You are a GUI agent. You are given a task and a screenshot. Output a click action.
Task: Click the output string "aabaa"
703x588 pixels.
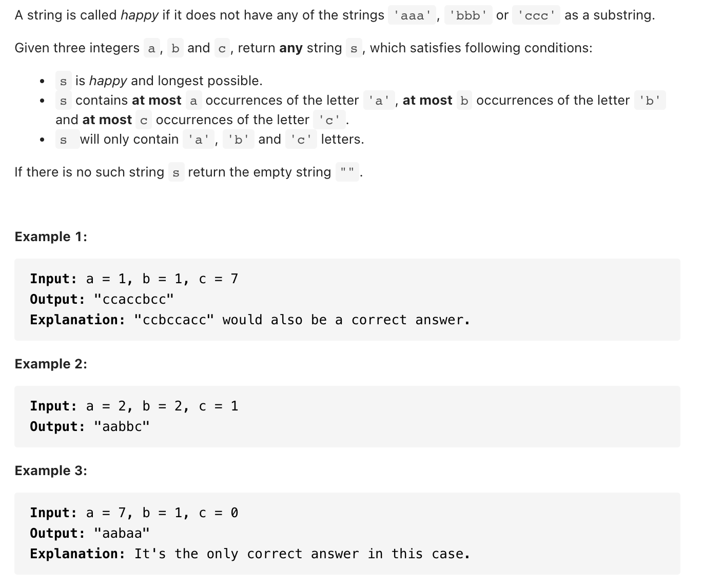122,533
